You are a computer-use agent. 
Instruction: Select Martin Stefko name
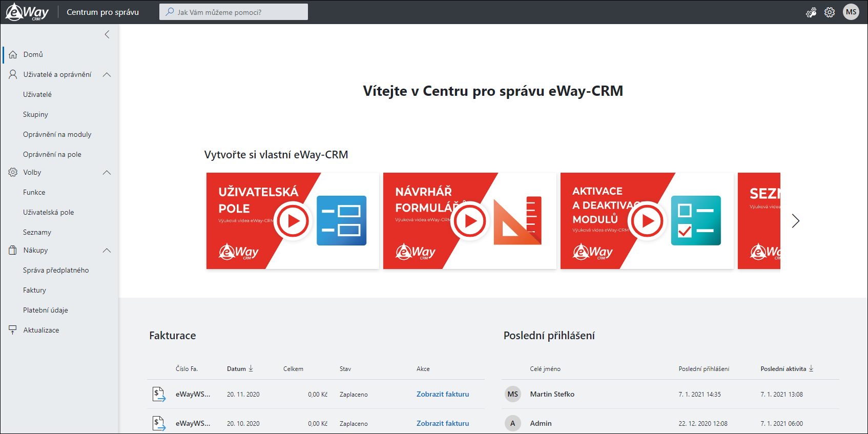pos(552,394)
